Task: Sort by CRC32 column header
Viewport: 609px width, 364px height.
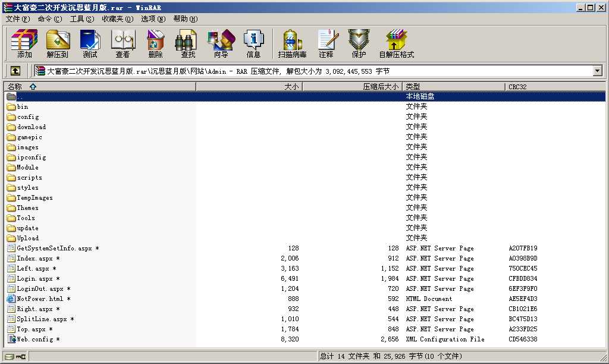Action: (x=555, y=86)
